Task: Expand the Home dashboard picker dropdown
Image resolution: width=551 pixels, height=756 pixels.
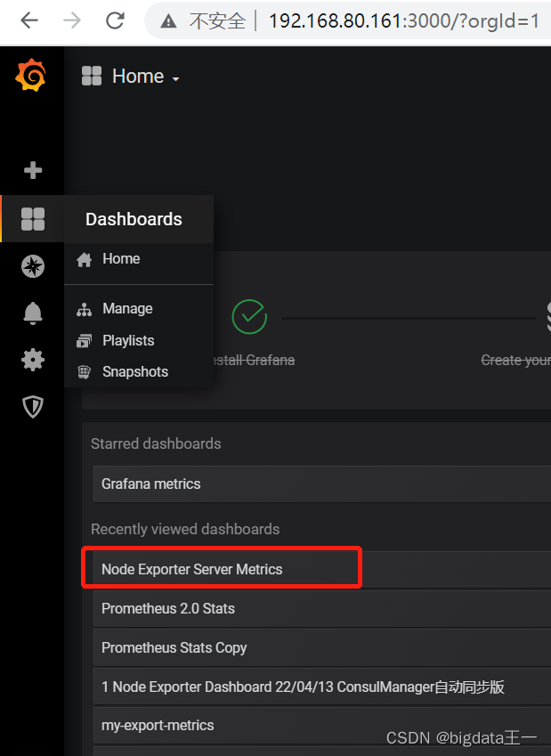Action: 146,77
